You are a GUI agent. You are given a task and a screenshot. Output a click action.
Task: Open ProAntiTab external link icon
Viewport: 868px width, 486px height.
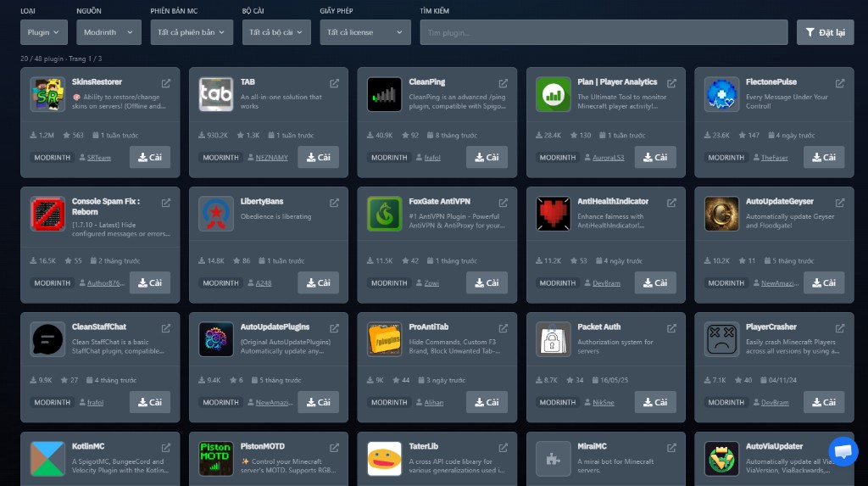504,328
